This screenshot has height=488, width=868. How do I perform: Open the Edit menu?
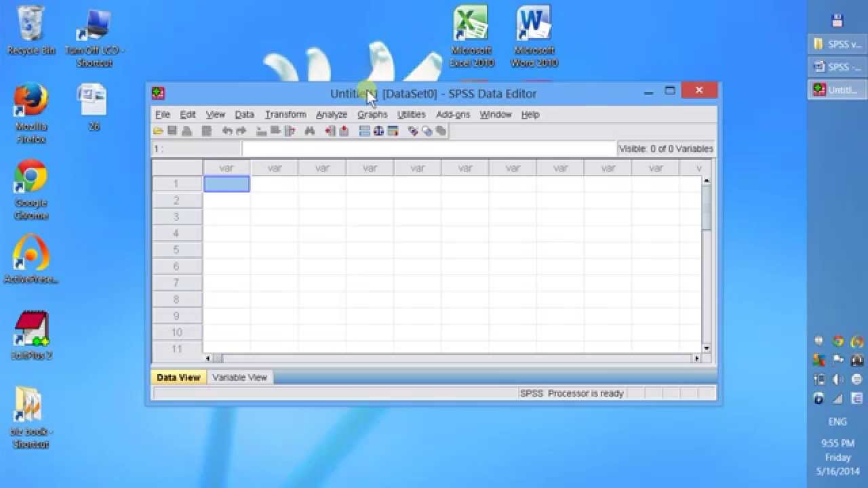188,115
